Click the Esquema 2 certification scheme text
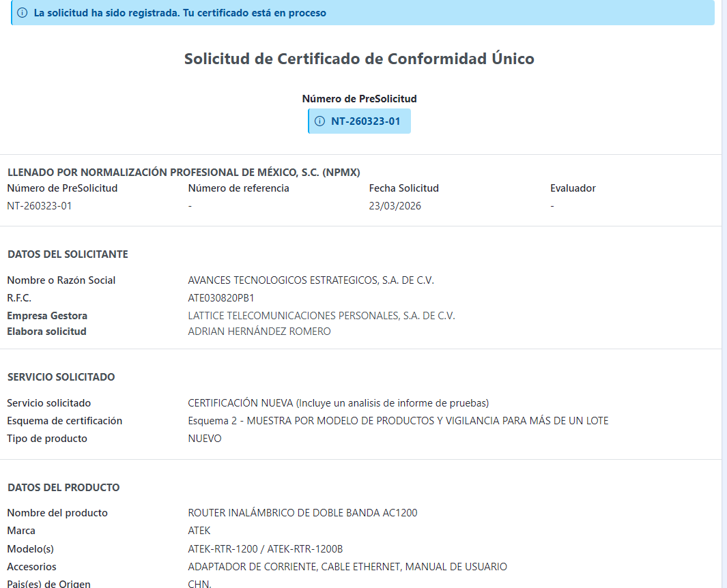 click(398, 421)
